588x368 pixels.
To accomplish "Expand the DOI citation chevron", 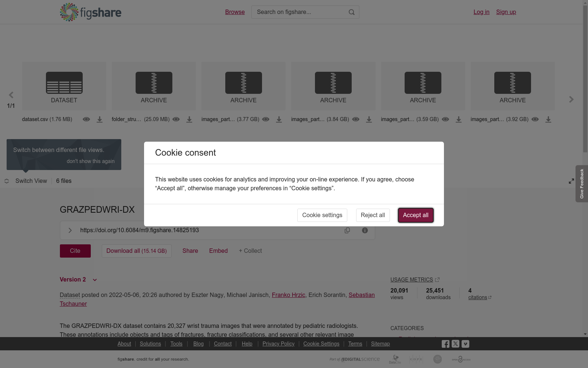I will [x=70, y=230].
